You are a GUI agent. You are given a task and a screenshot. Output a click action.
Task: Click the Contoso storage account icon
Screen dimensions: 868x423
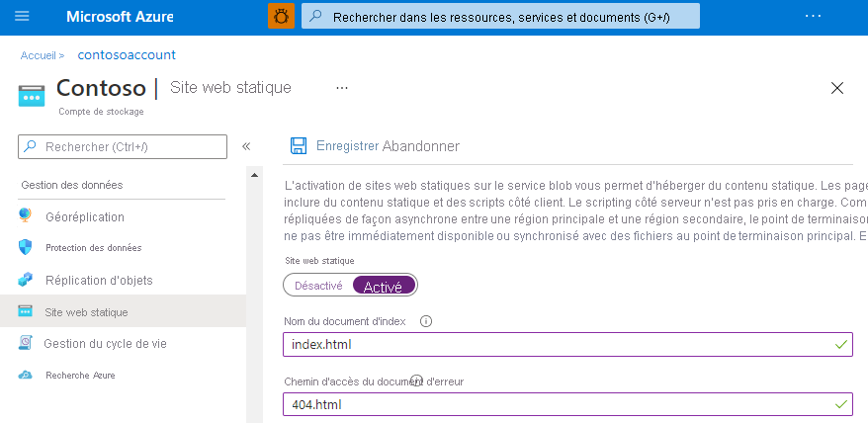point(31,96)
